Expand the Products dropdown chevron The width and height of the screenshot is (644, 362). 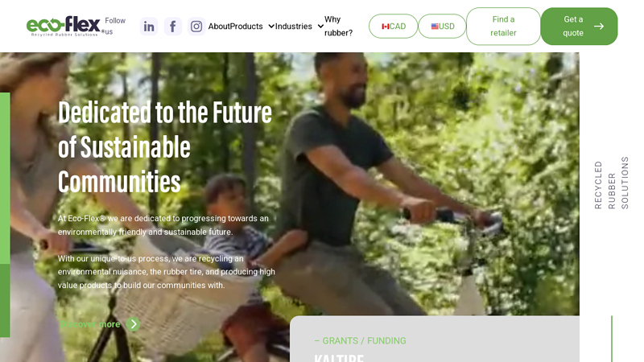pyautogui.click(x=271, y=27)
